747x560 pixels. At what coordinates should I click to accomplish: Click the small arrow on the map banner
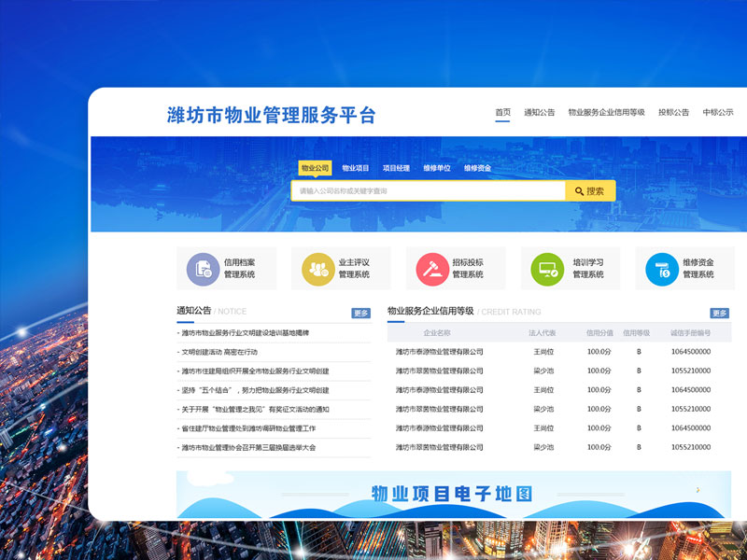coord(698,489)
